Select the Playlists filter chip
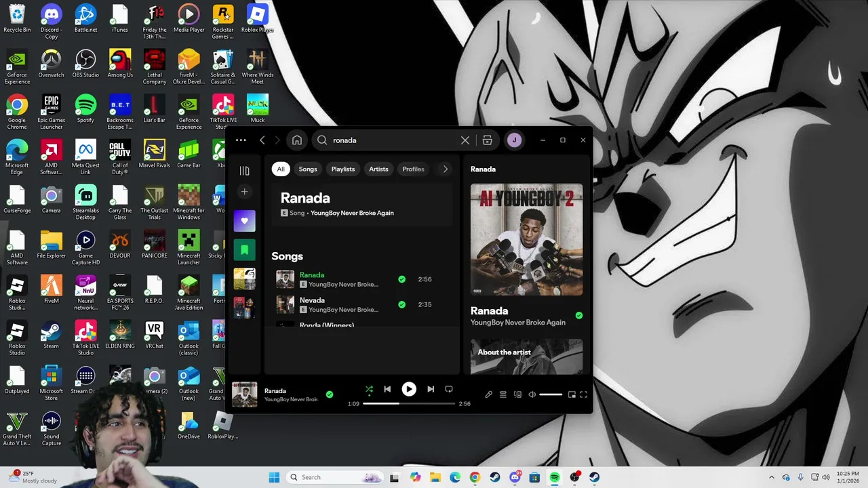Image resolution: width=868 pixels, height=488 pixels. [x=343, y=169]
